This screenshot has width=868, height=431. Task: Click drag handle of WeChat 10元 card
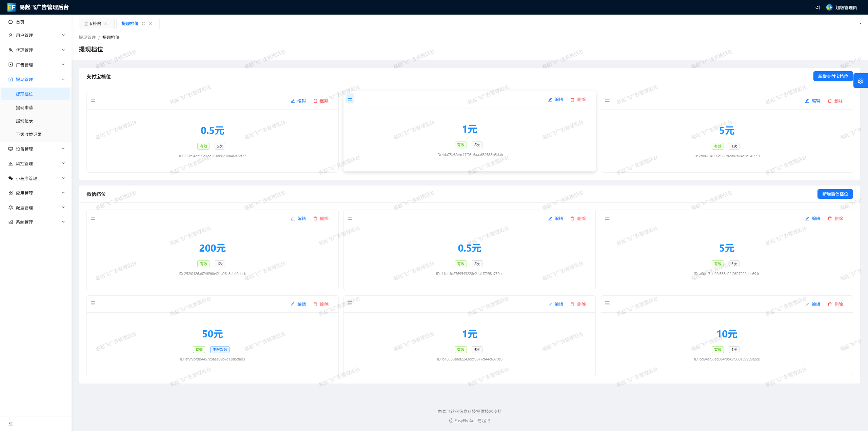(x=607, y=303)
